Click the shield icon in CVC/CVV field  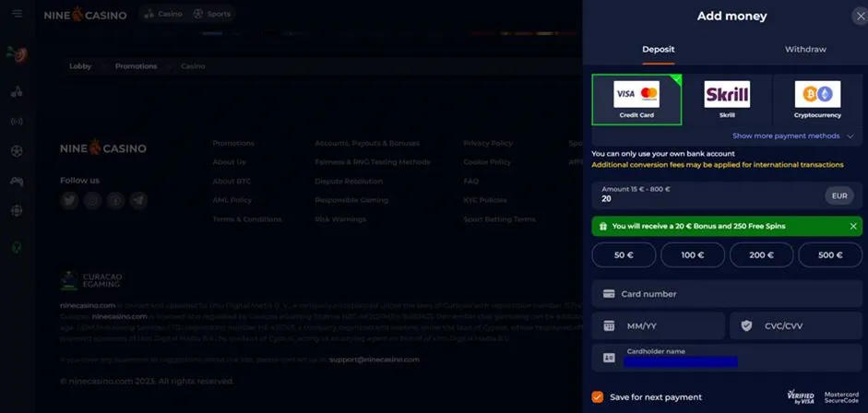(746, 326)
